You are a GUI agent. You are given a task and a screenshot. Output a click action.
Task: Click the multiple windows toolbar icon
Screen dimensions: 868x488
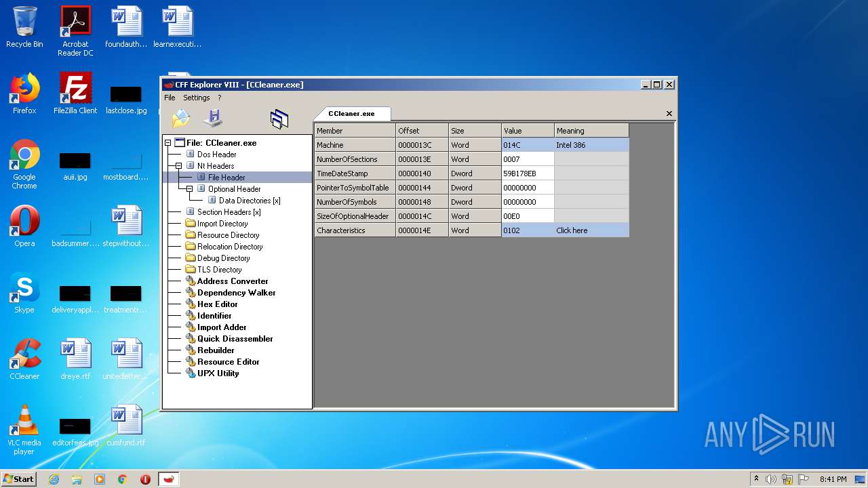point(279,119)
